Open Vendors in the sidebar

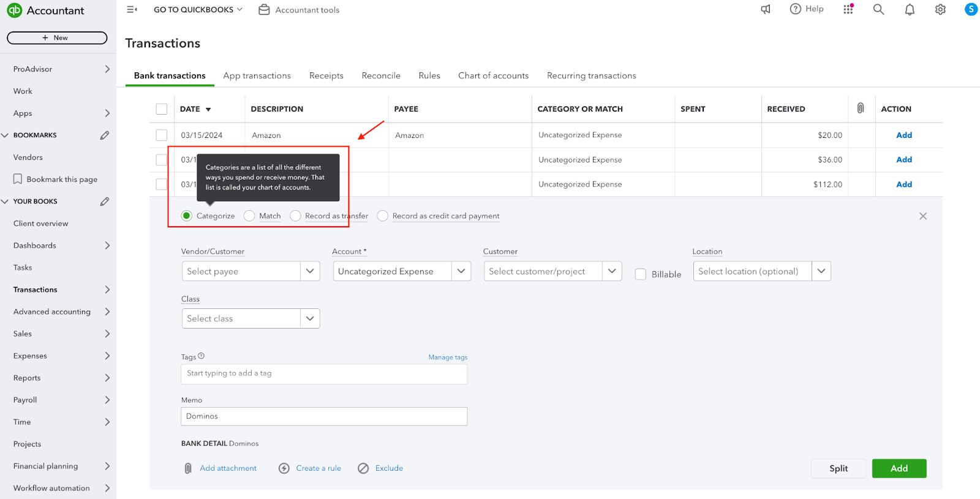pos(28,157)
